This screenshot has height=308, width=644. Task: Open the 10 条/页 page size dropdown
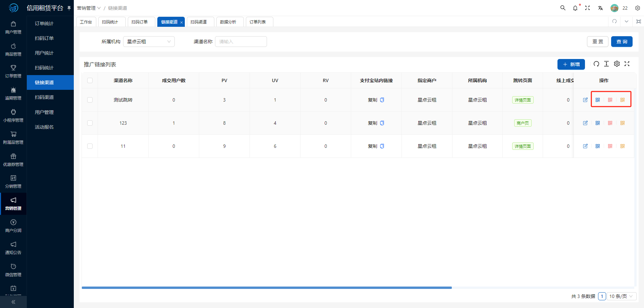pyautogui.click(x=621, y=296)
